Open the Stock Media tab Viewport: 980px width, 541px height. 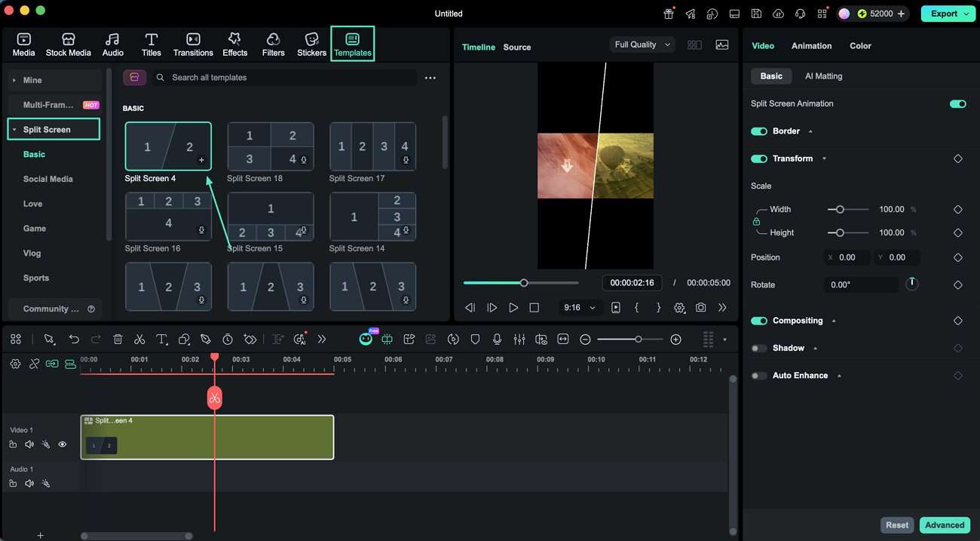[x=68, y=45]
